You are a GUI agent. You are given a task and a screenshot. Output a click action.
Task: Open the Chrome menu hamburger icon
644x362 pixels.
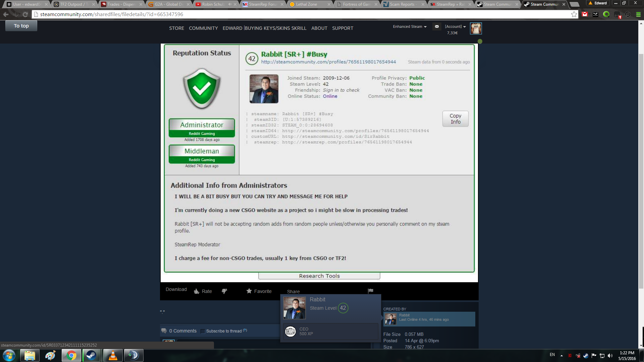(x=638, y=14)
